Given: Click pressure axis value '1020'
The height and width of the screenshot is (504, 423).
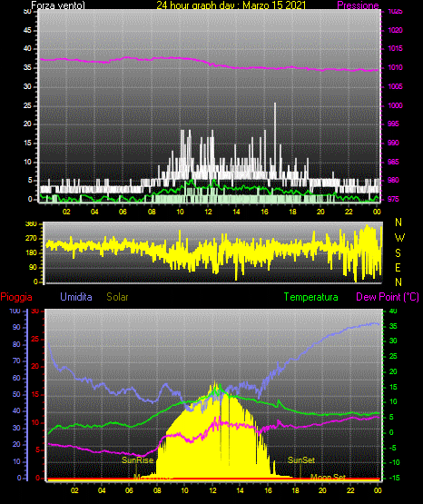Looking at the screenshot, I should pos(395,31).
